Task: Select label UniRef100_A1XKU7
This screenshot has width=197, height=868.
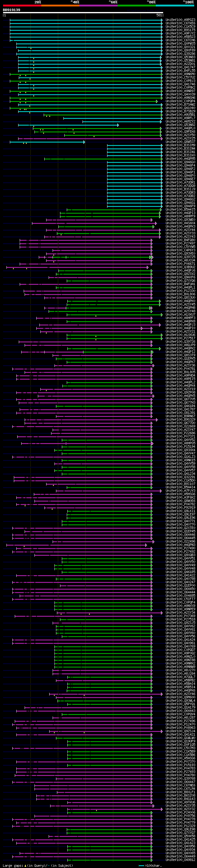Action: (180, 315)
